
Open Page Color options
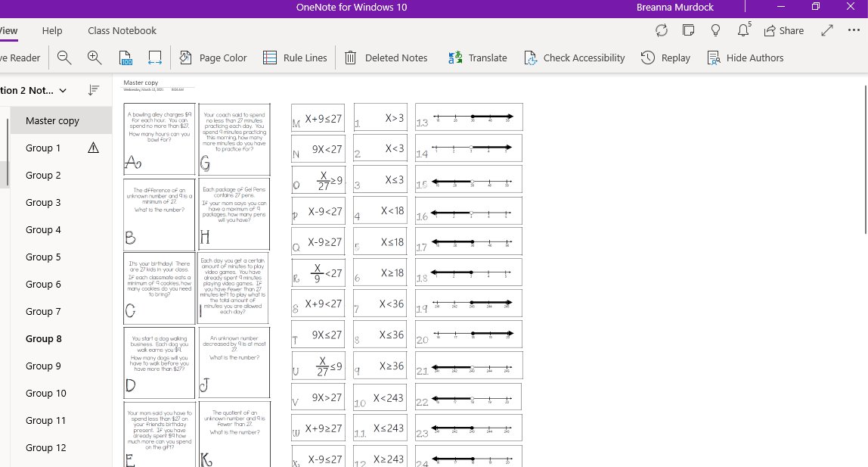tap(213, 58)
